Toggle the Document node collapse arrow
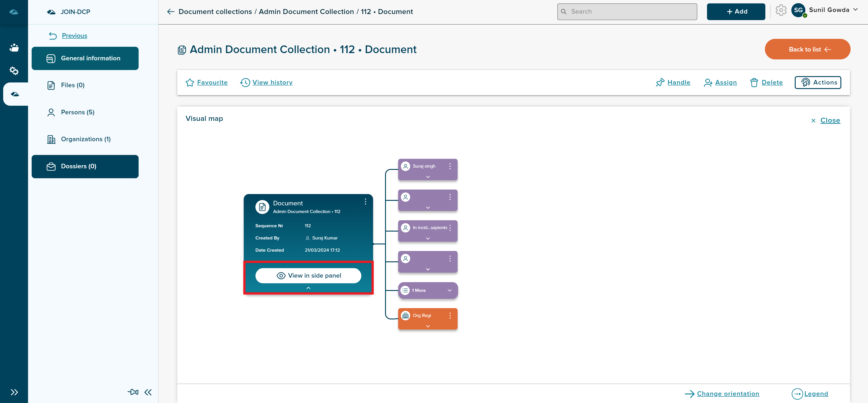 308,288
